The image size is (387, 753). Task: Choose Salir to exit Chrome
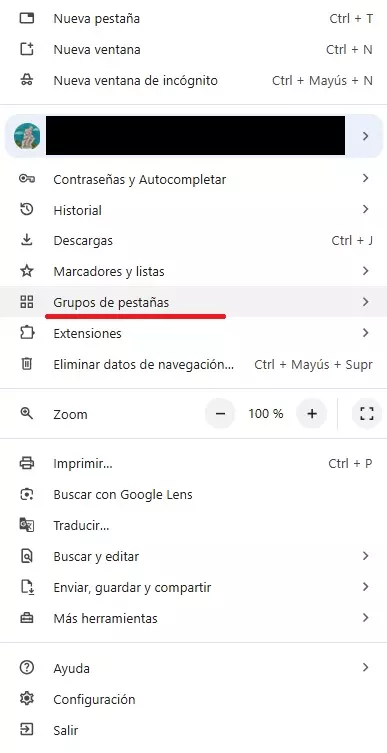194,730
